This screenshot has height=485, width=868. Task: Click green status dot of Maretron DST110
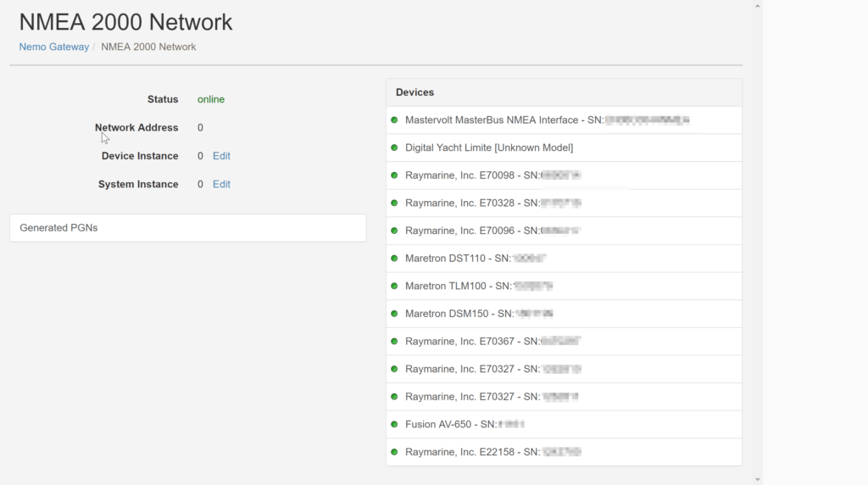(x=394, y=259)
